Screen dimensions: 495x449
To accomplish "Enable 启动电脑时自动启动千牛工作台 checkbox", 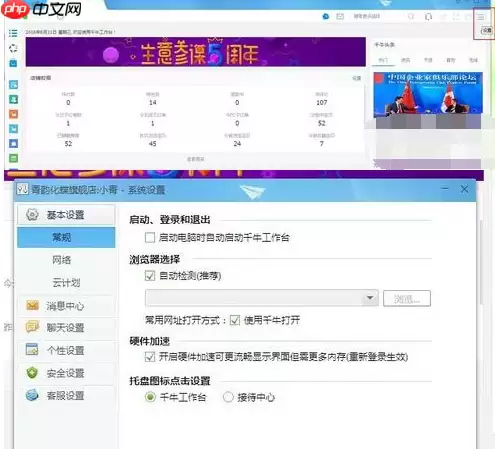I will 150,237.
